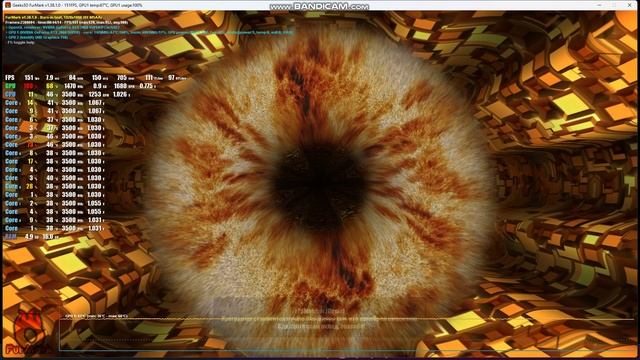Click the Core row with 14 usage
The height and width of the screenshot is (360, 640).
coord(55,103)
